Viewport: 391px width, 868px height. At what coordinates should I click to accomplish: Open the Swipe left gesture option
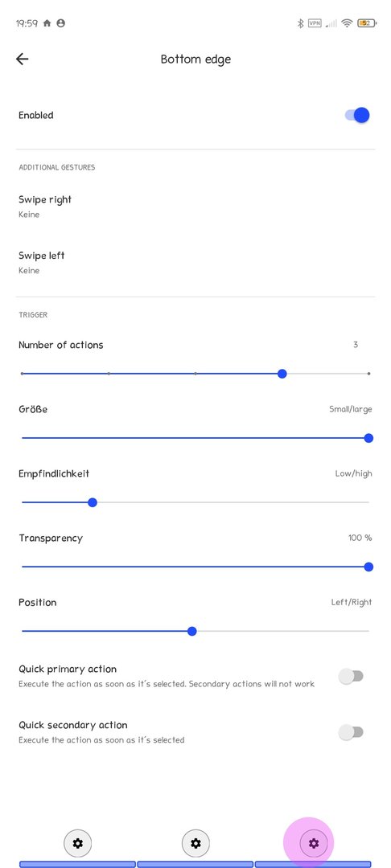tap(195, 262)
